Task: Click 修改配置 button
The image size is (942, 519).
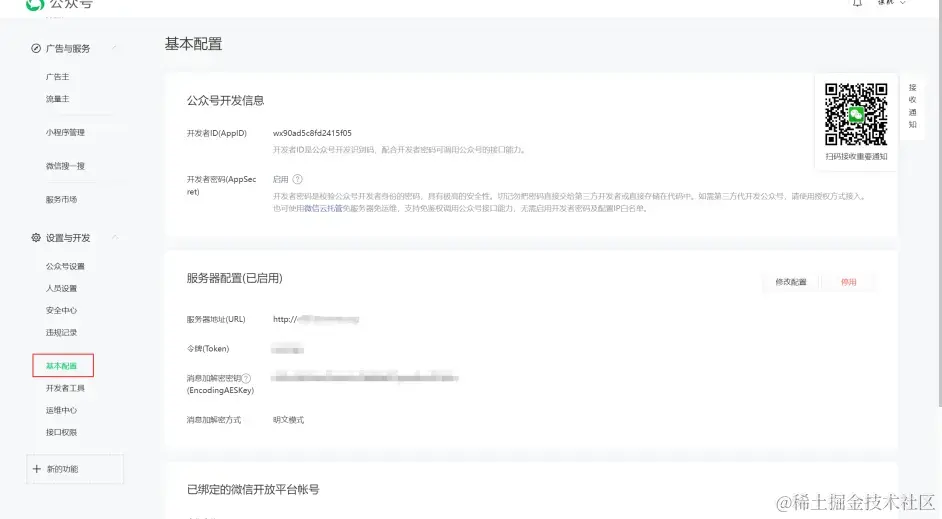Action: tap(791, 282)
